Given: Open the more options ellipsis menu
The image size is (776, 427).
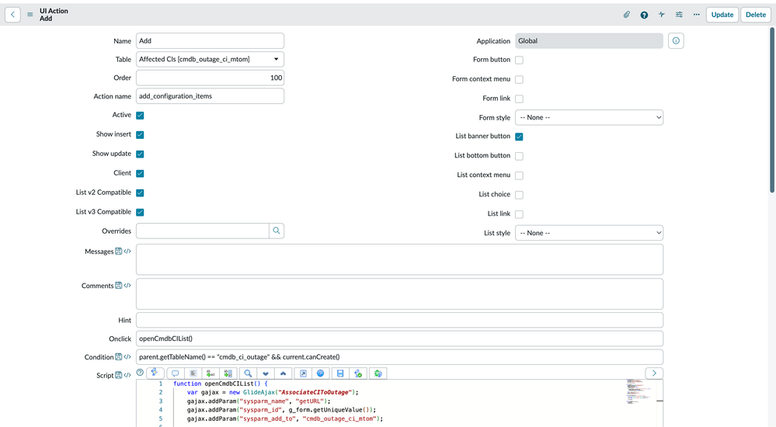Looking at the screenshot, I should (696, 15).
